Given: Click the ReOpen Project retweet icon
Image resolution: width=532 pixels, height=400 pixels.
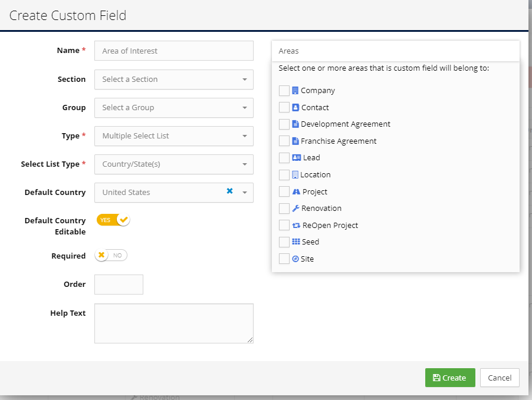Looking at the screenshot, I should point(296,226).
